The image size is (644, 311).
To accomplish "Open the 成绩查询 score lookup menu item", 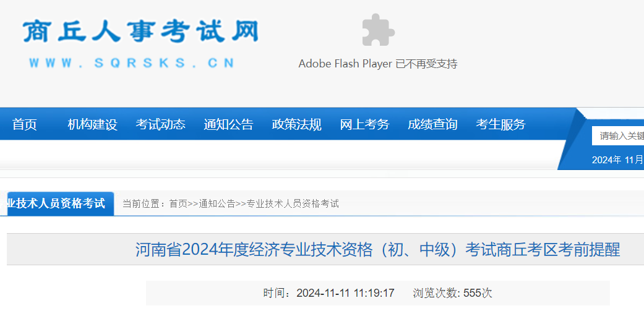I will point(432,124).
